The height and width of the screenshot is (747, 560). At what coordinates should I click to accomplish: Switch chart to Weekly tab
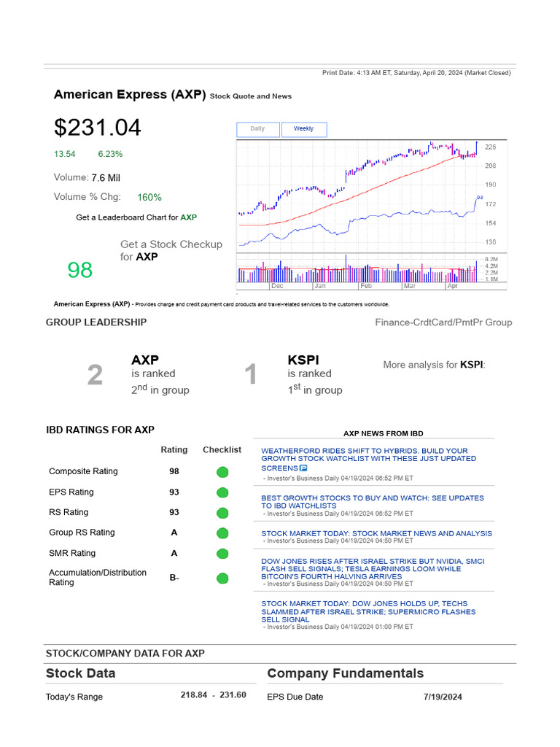303,129
